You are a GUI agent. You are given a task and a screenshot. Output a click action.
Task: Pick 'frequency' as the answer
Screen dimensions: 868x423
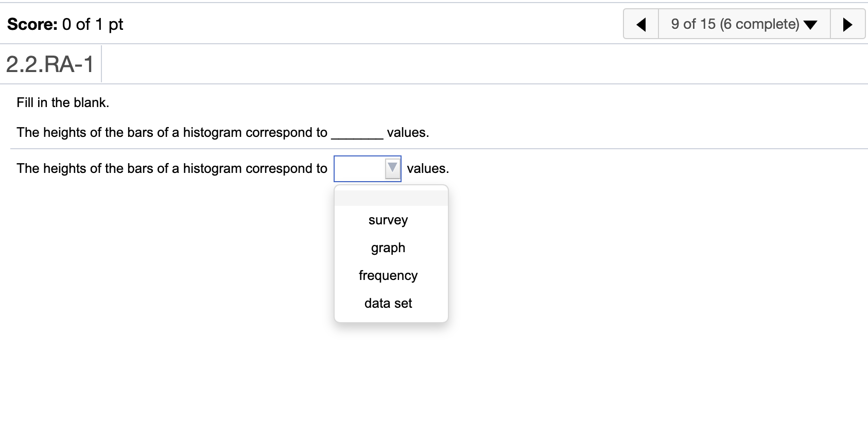coord(388,276)
